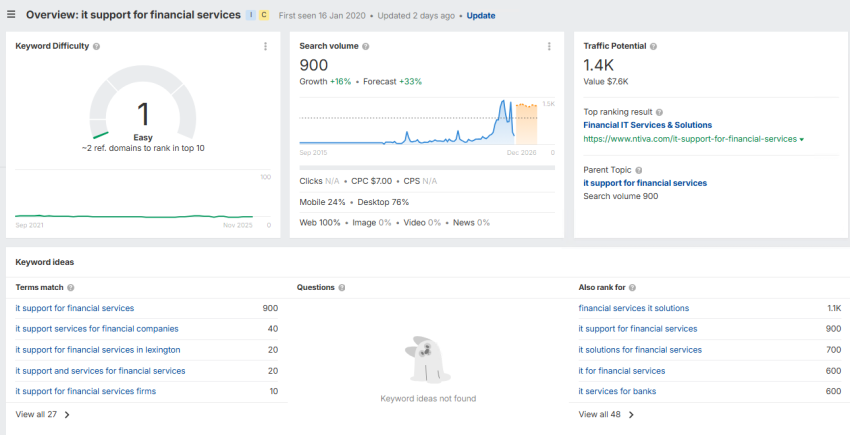The image size is (850, 435).
Task: Open Search volume card three-dot menu
Action: 549,47
